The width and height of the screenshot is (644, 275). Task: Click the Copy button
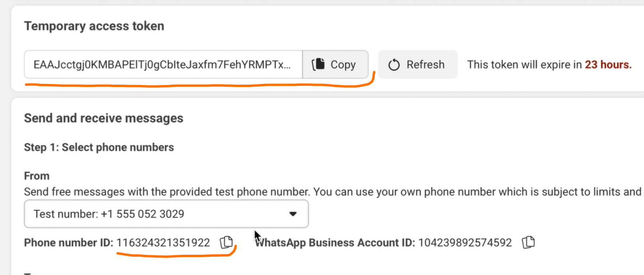[336, 64]
